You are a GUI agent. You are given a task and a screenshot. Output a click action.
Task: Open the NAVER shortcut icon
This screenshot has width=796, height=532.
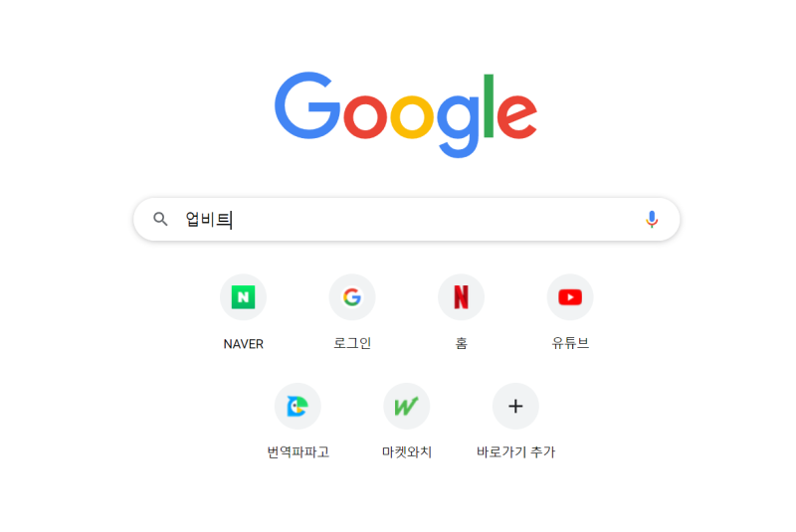tap(243, 297)
